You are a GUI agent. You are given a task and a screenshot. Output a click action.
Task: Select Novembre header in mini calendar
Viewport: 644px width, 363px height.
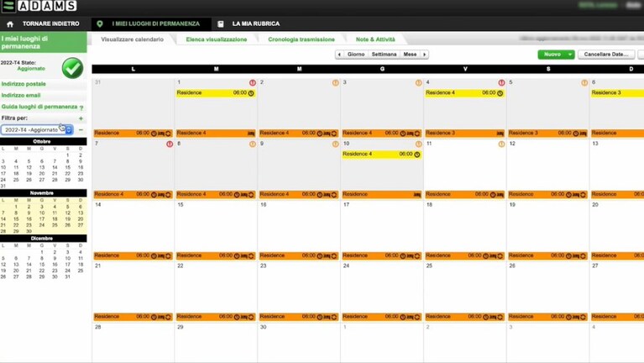coord(42,192)
